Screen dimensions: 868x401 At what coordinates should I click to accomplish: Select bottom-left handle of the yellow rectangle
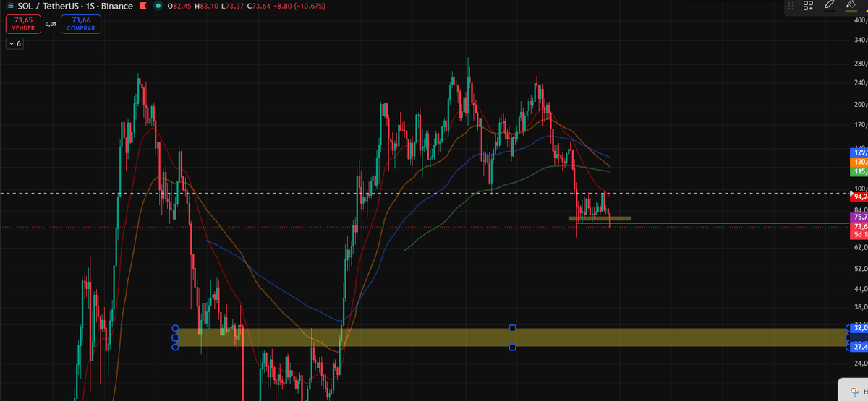175,347
